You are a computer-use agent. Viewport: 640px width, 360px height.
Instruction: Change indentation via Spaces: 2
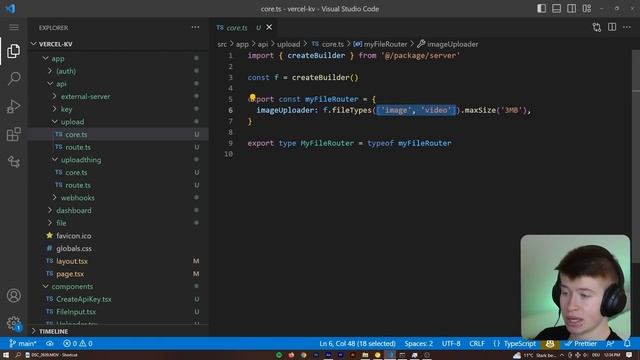419,344
